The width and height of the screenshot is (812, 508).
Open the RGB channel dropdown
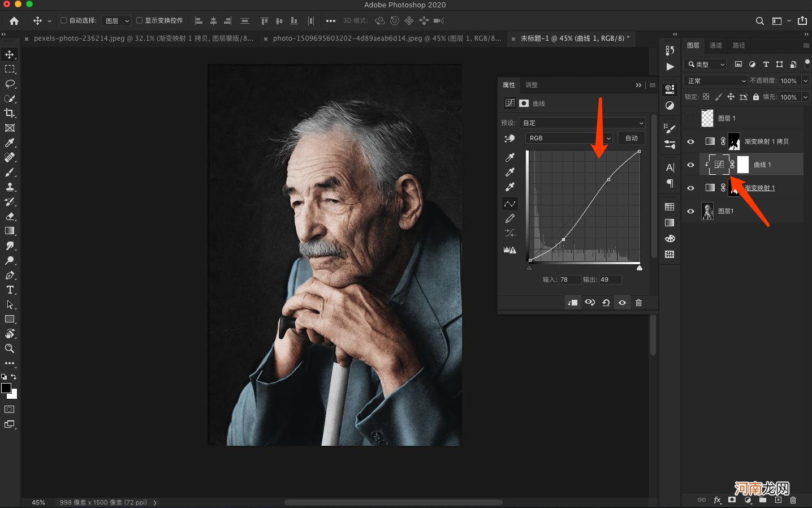(569, 138)
